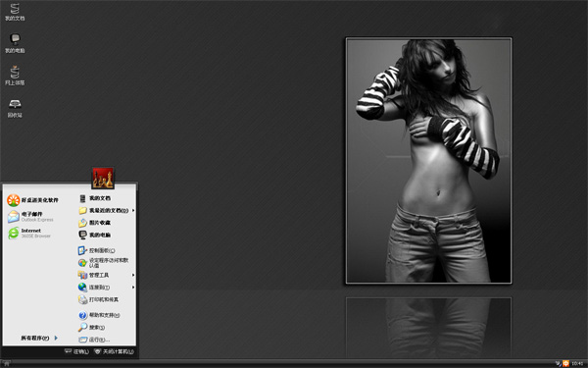Screen dimensions: 588x368
Task: Click the 注销 log off button
Action: 76,351
